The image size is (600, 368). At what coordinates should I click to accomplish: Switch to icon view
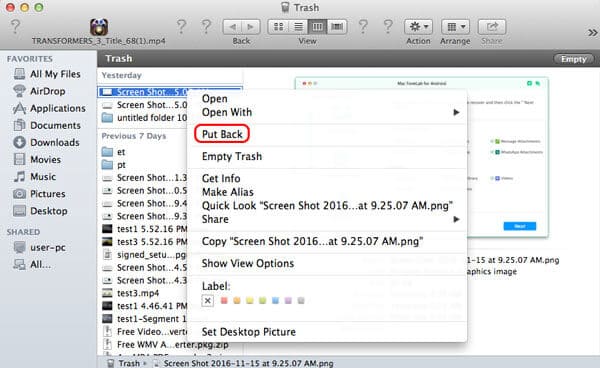coord(279,27)
